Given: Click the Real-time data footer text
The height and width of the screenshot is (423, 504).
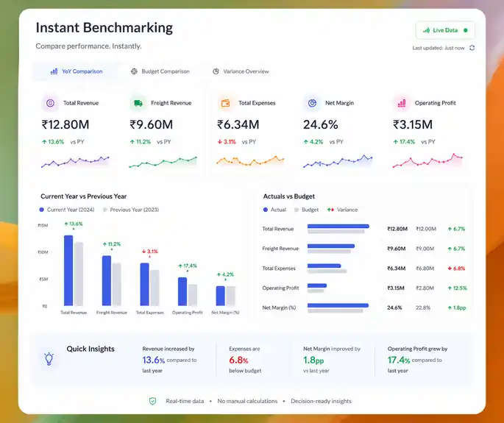Looking at the screenshot, I should (x=185, y=401).
